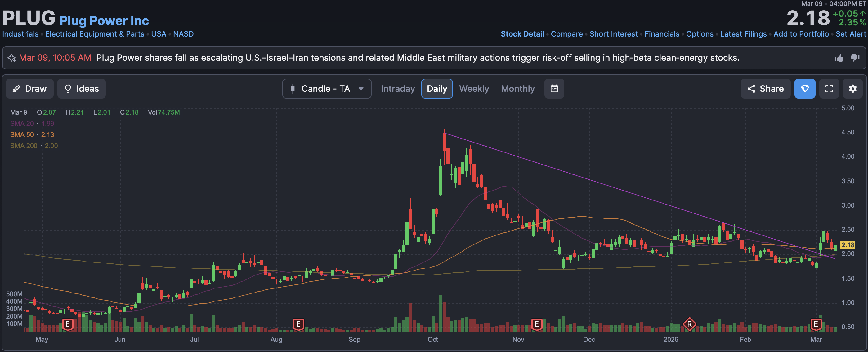This screenshot has height=352, width=868.
Task: Click the thumbs up icon on news
Action: [839, 58]
